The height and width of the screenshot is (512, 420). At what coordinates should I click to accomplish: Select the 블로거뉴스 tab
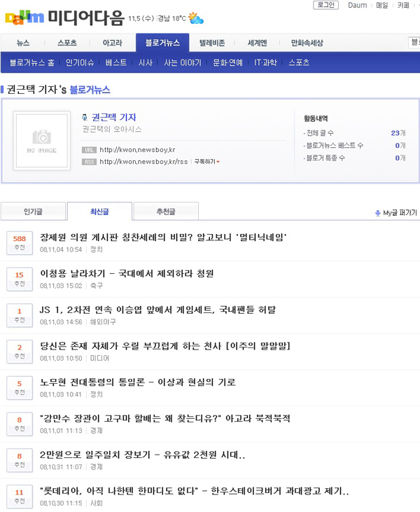pyautogui.click(x=162, y=43)
